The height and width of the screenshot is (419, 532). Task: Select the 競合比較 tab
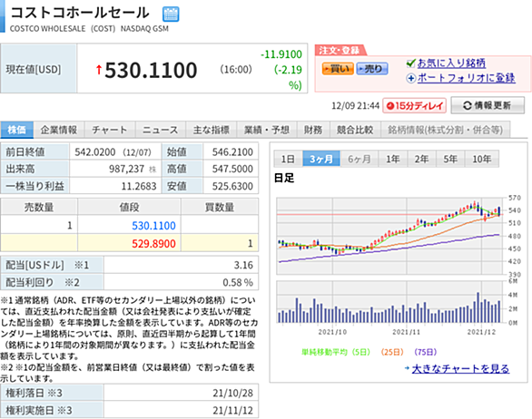pos(355,130)
